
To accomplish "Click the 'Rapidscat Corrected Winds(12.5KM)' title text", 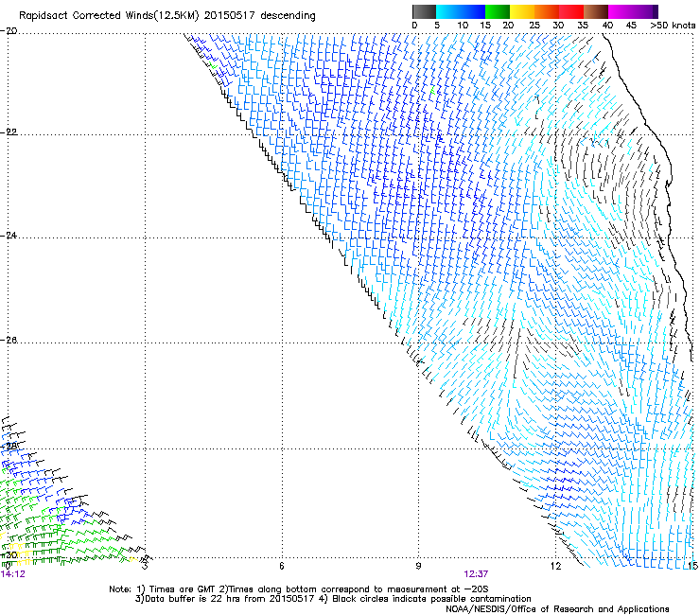I will coord(109,16).
